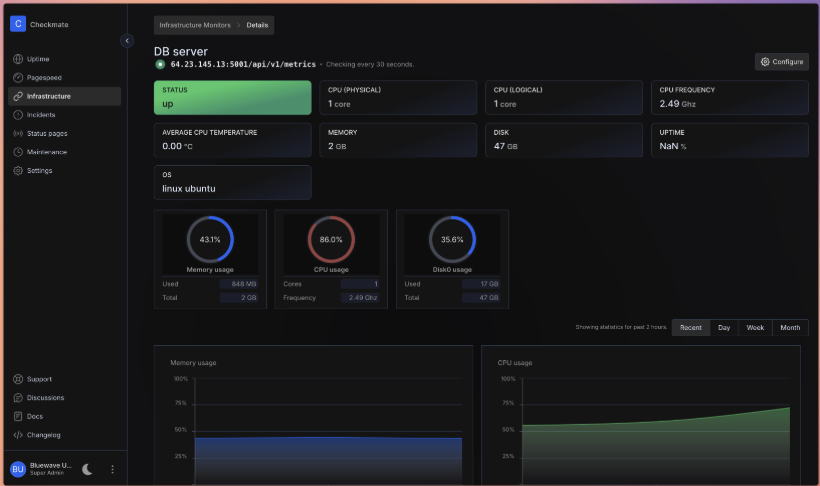Click the green status indicator beside the URL
Screen dimensions: 820x486
(160, 64)
